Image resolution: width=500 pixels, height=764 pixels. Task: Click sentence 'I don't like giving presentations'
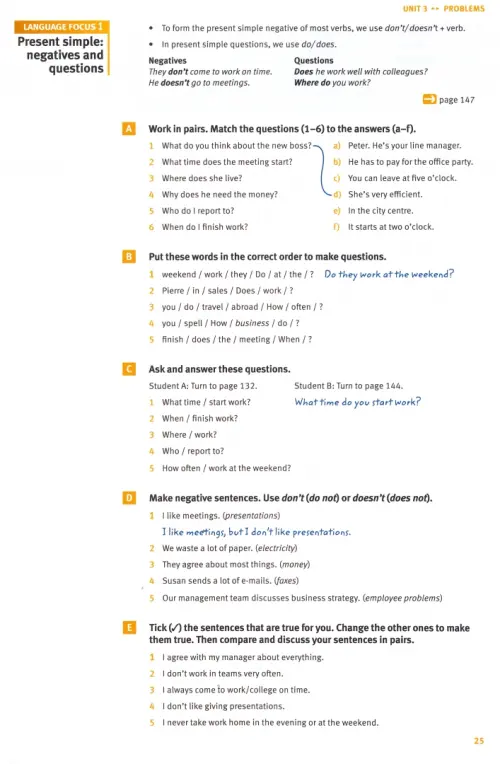[223, 706]
